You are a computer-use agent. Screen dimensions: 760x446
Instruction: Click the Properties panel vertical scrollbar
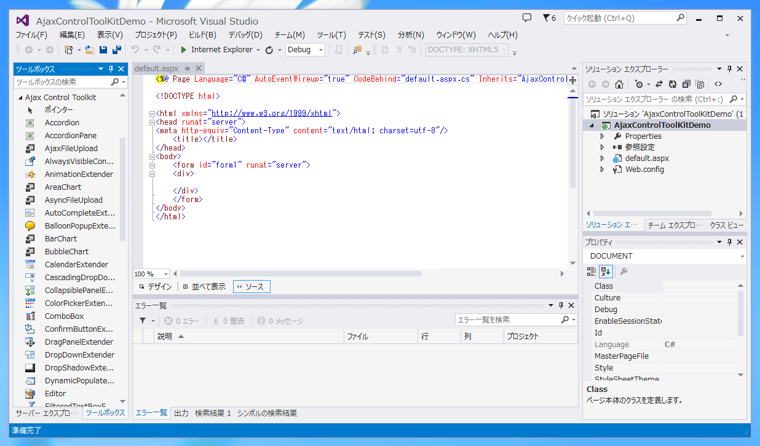coord(740,313)
